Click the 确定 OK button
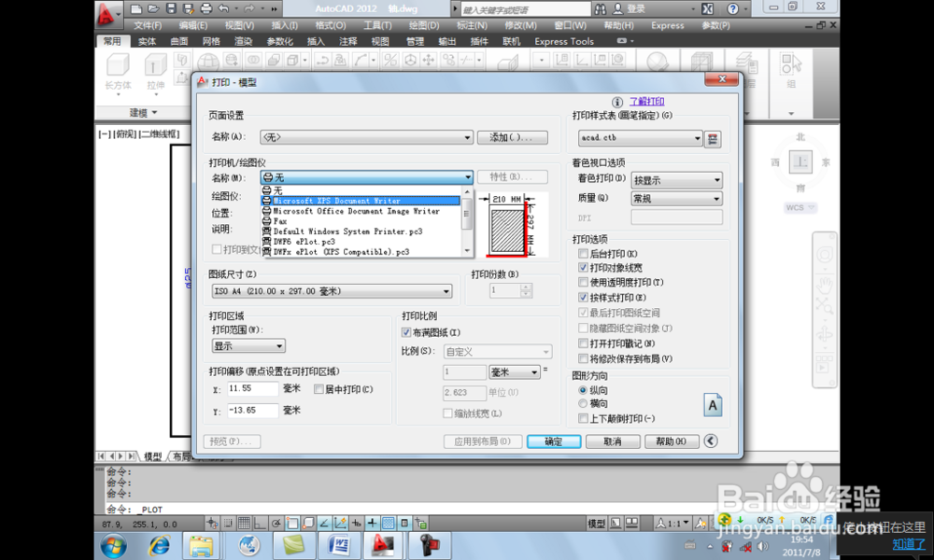934x560 pixels. [553, 441]
